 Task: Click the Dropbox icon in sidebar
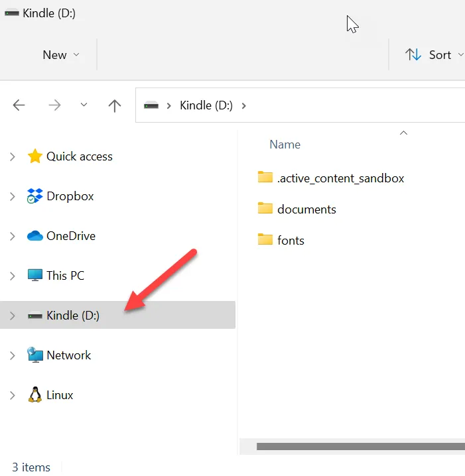35,196
